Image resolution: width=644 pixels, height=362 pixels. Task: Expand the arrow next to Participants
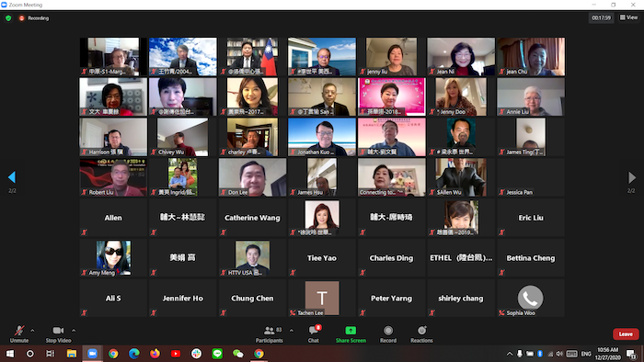[292, 331]
